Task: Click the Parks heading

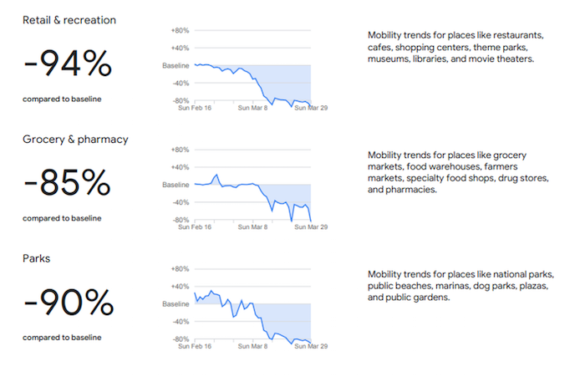Action: point(37,258)
